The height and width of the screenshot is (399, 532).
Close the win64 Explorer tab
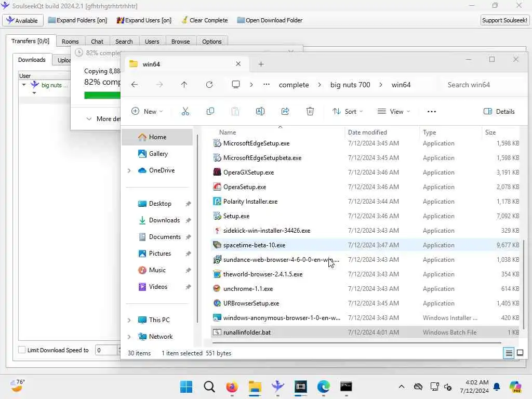238,64
